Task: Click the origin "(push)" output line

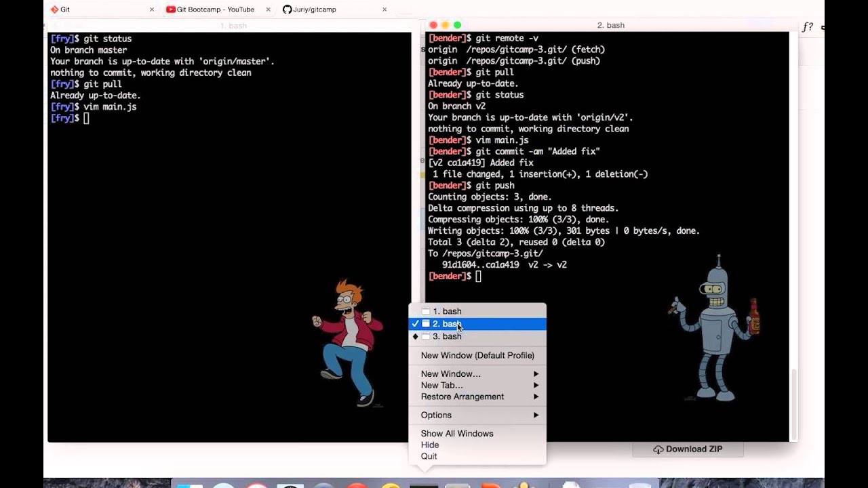Action: (x=514, y=61)
